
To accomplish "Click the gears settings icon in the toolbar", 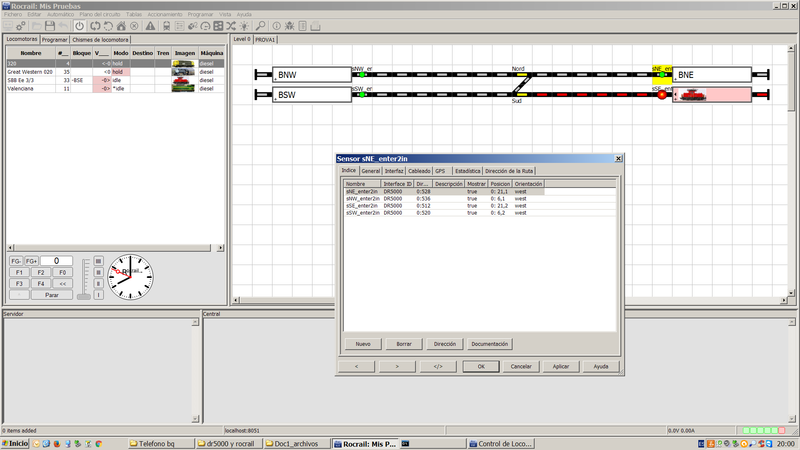I will (21, 26).
